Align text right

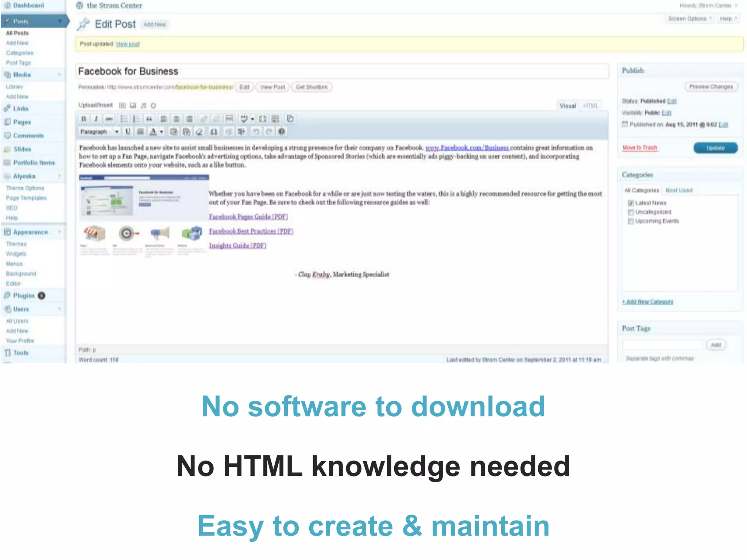[x=189, y=119]
